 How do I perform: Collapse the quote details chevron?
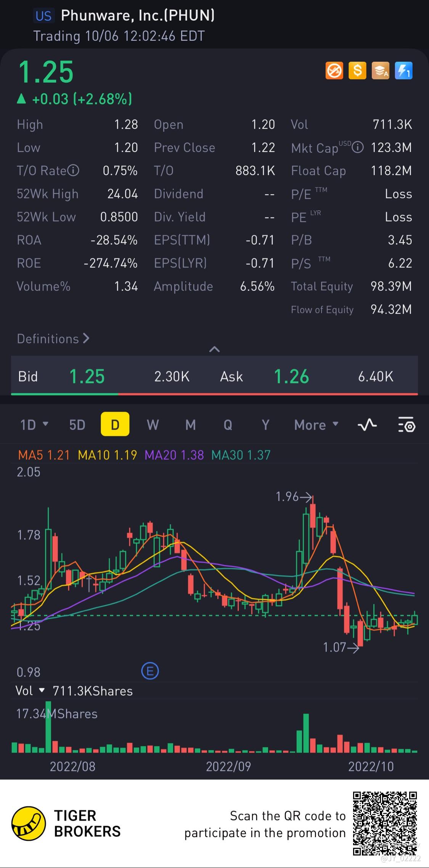[215, 349]
